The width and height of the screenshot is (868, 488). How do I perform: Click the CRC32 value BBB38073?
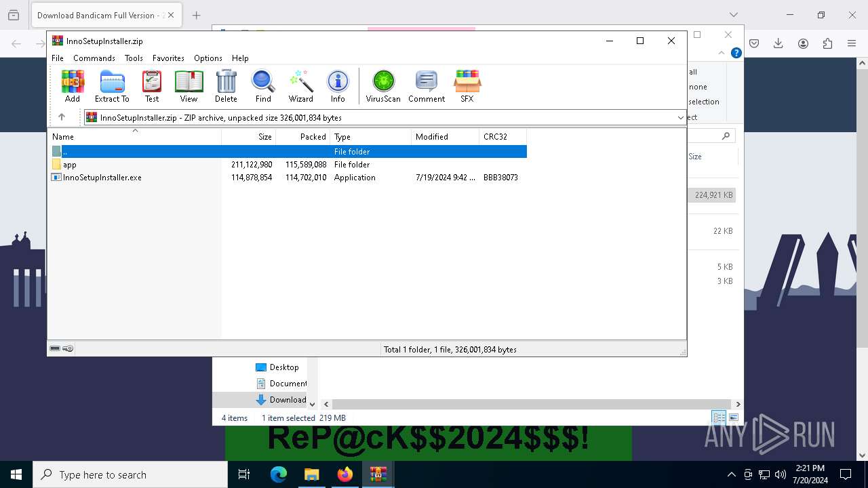[x=500, y=178]
